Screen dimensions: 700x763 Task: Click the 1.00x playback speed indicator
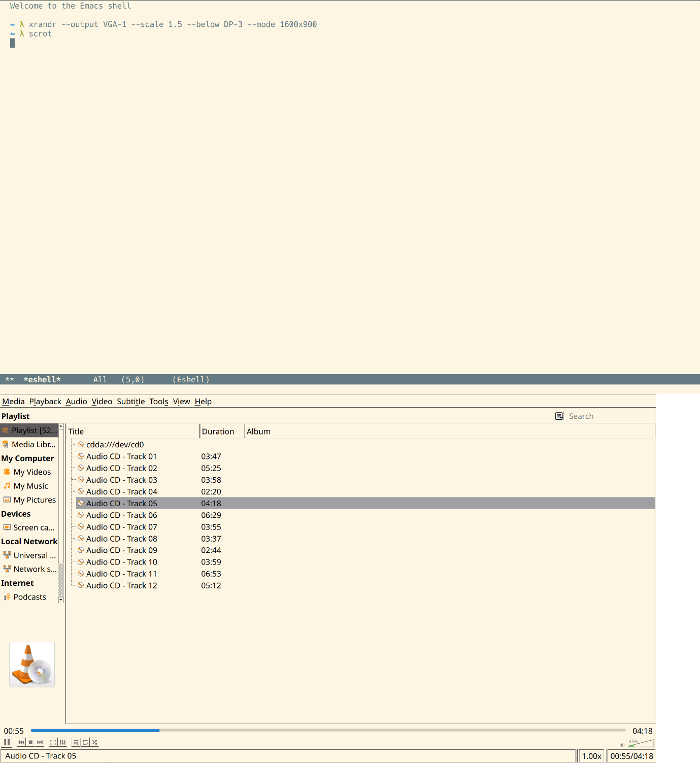[591, 756]
